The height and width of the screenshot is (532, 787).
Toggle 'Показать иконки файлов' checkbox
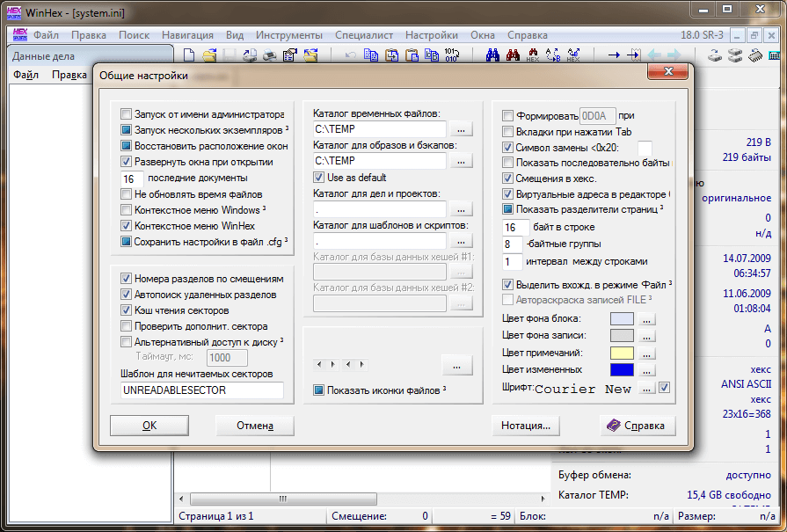click(x=320, y=390)
